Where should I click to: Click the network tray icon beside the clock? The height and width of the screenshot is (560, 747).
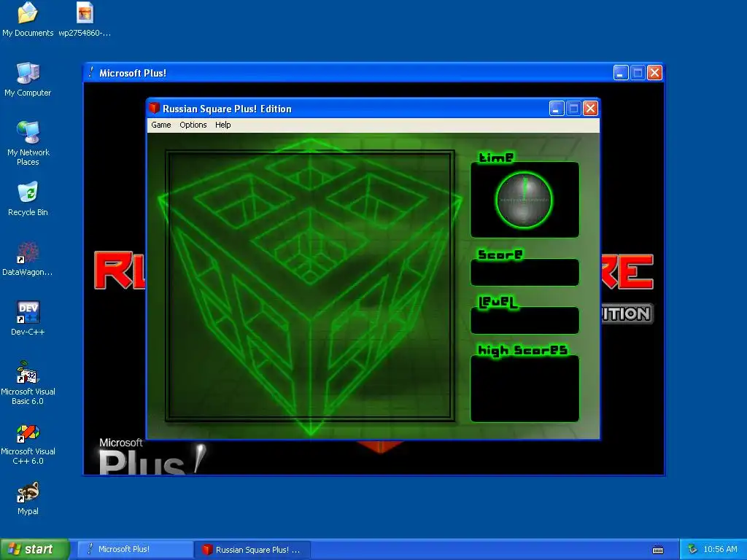[x=692, y=550]
